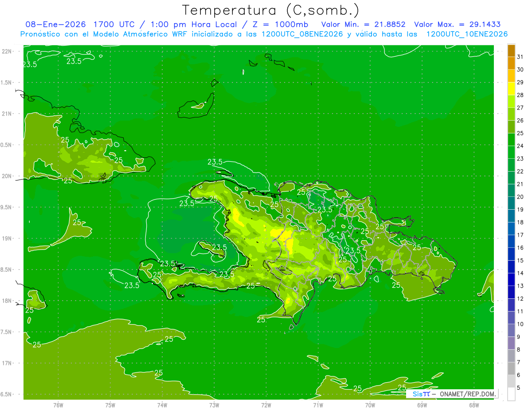Click the date text '08-Ene-2026'

click(x=55, y=24)
